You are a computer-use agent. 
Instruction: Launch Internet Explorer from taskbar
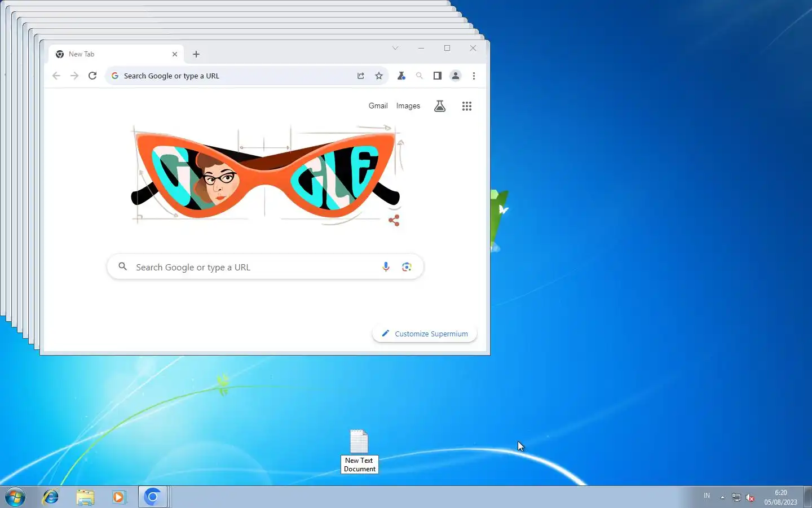tap(51, 497)
